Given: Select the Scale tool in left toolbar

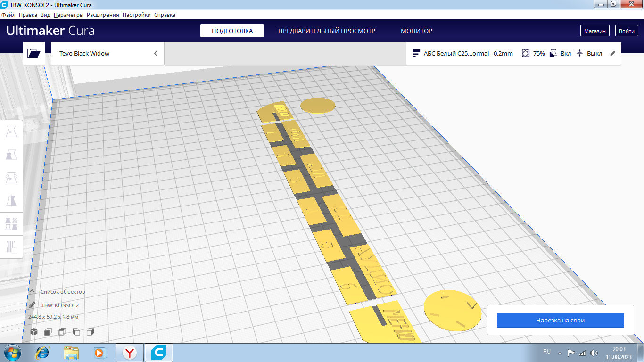Looking at the screenshot, I should tap(11, 155).
